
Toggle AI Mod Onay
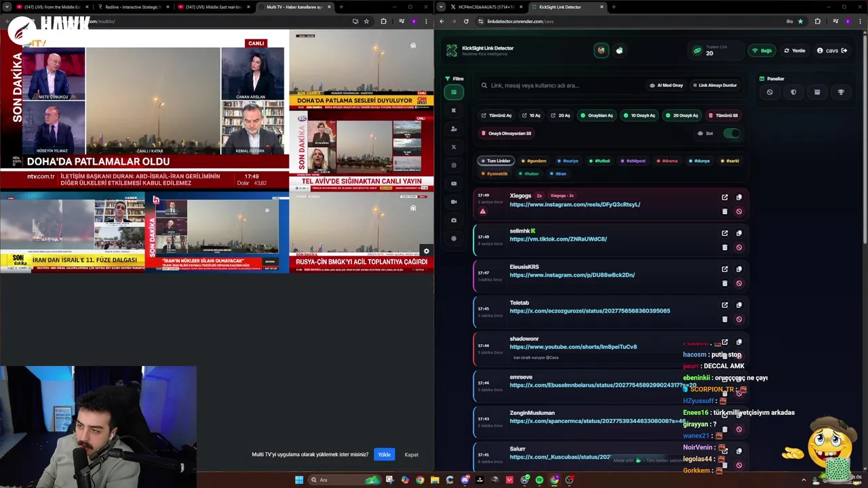click(666, 85)
